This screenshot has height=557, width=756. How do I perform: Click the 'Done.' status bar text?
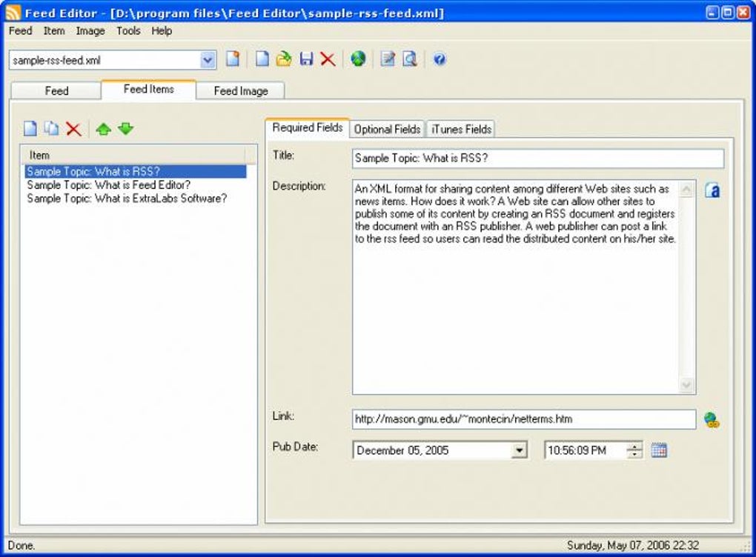click(21, 545)
